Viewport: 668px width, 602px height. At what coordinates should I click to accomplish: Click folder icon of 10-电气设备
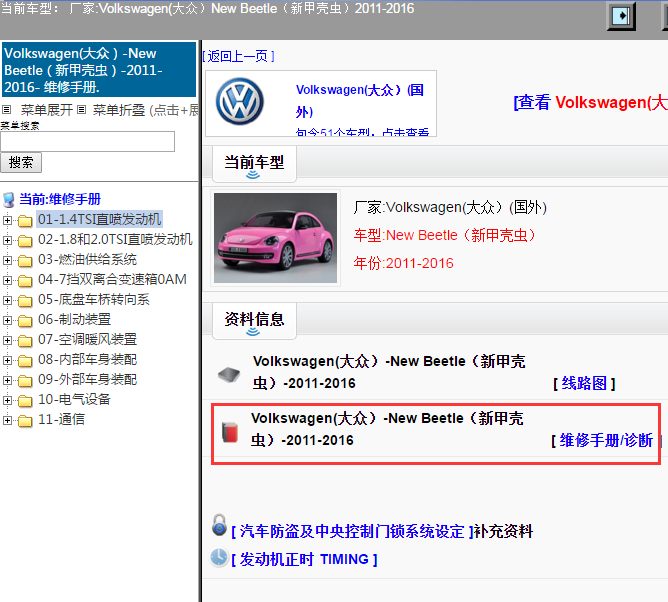pyautogui.click(x=25, y=400)
